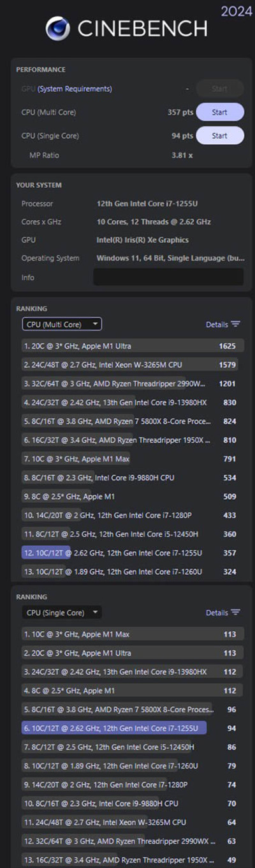The width and height of the screenshot is (255, 868).
Task: Select Threadripper 1950X single-core last entry
Action: point(133,859)
